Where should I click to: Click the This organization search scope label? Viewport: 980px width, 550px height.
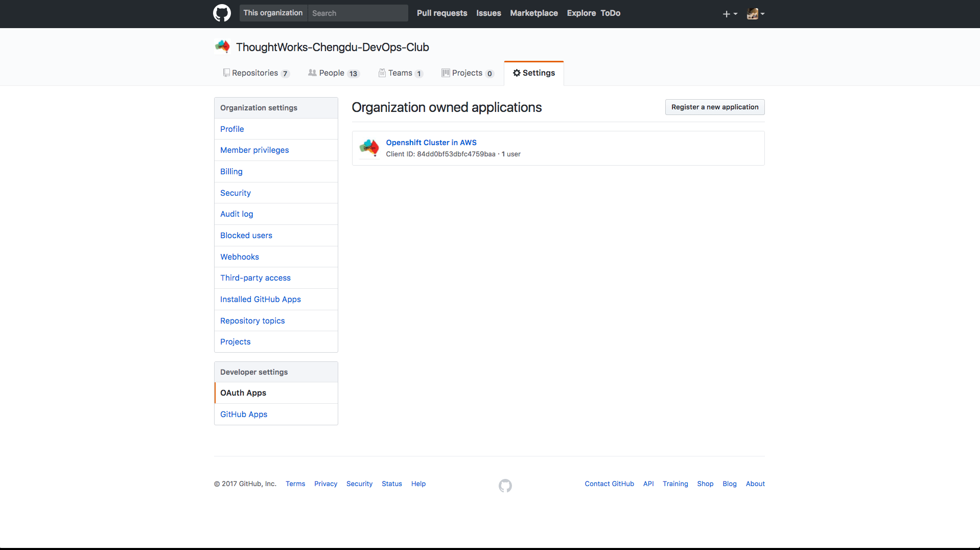273,13
